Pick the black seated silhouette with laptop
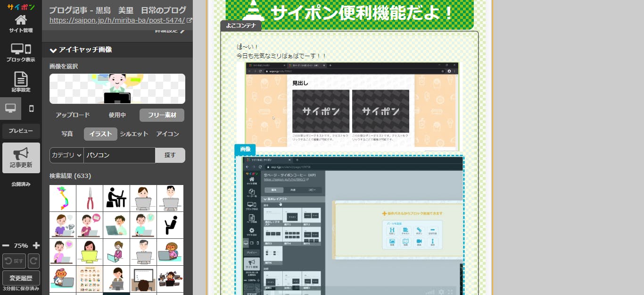 [x=170, y=225]
